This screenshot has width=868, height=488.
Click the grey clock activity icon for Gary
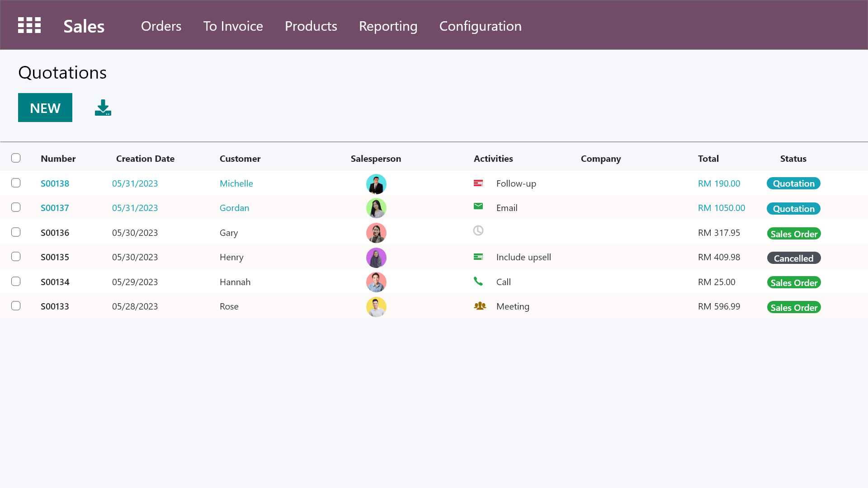click(x=478, y=231)
